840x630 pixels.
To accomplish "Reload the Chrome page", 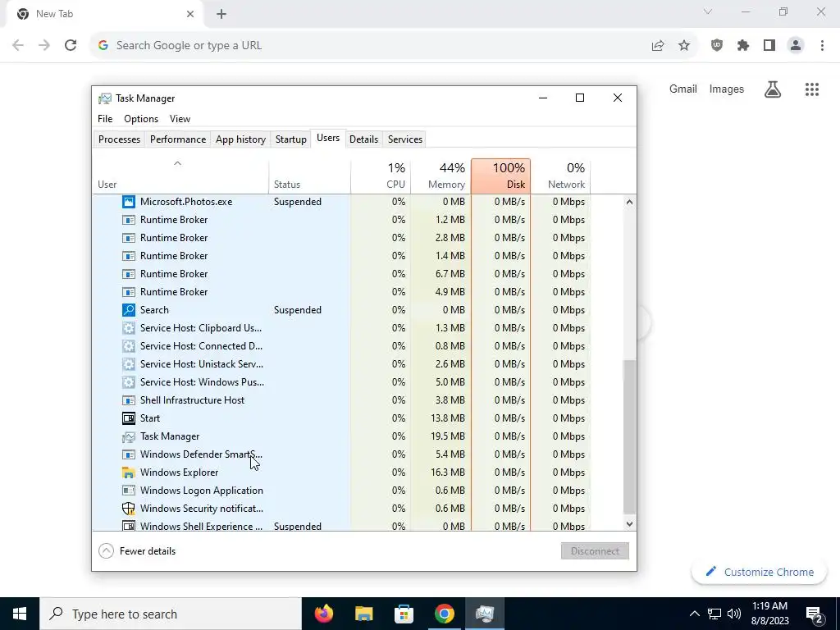I will 71,46.
